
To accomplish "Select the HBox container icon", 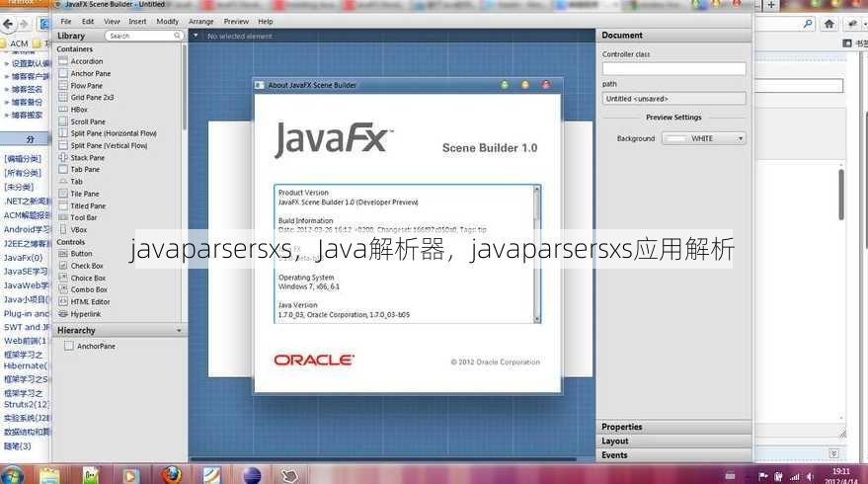I will point(63,109).
